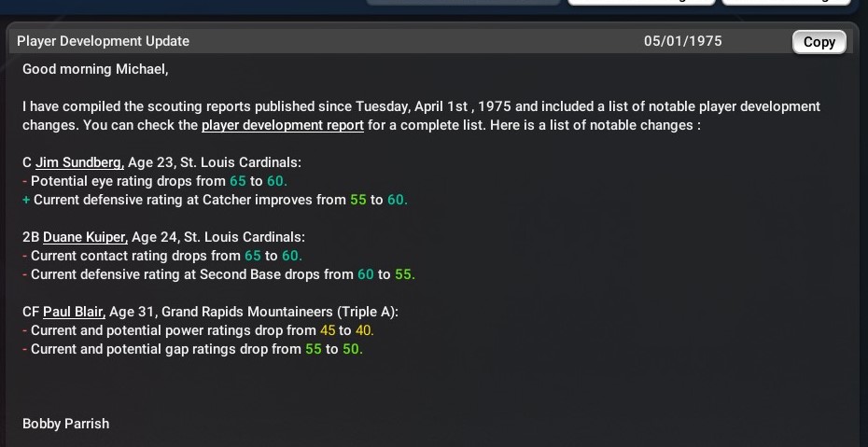This screenshot has width=868, height=447.
Task: Open Paul Blair's player profile link
Action: coord(74,312)
